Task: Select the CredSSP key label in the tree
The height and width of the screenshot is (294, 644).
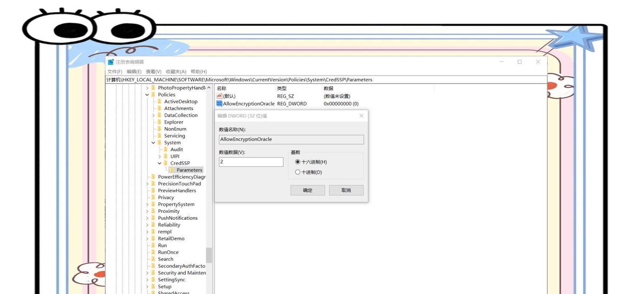Action: [x=180, y=163]
